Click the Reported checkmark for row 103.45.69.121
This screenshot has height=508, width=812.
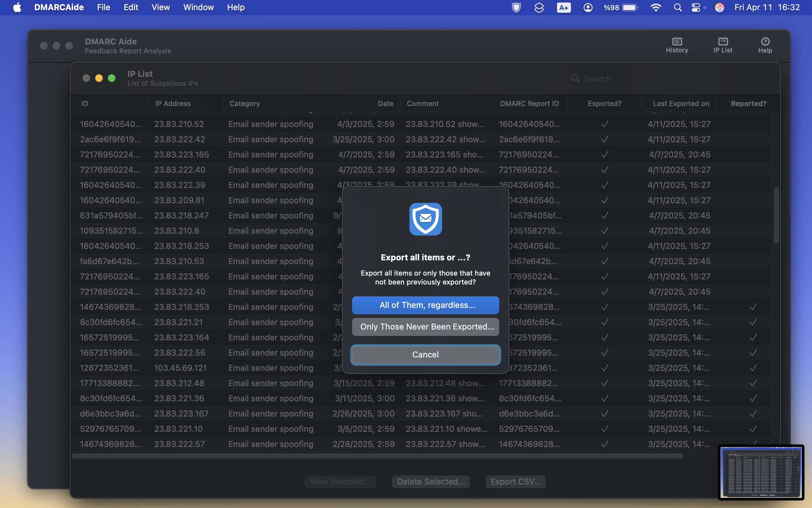tap(753, 368)
